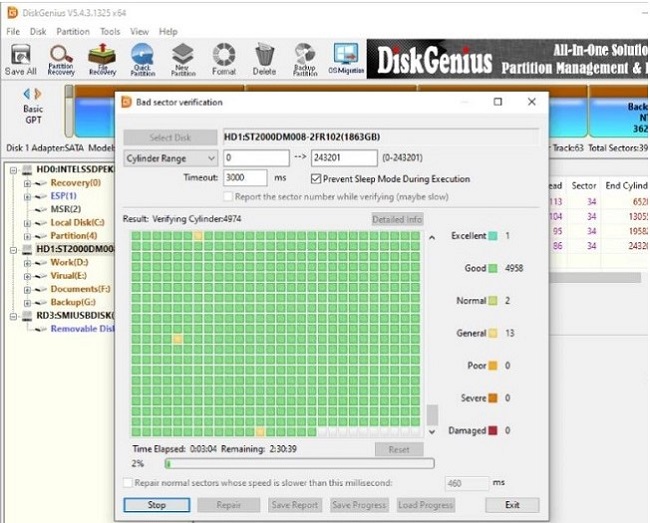The width and height of the screenshot is (650, 523).
Task: Open the Help menu
Action: [x=168, y=31]
